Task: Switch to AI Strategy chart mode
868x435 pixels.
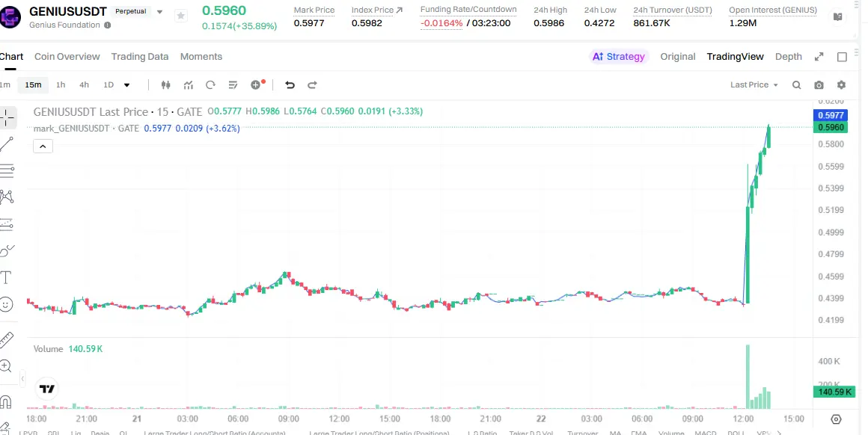Action: (x=618, y=56)
